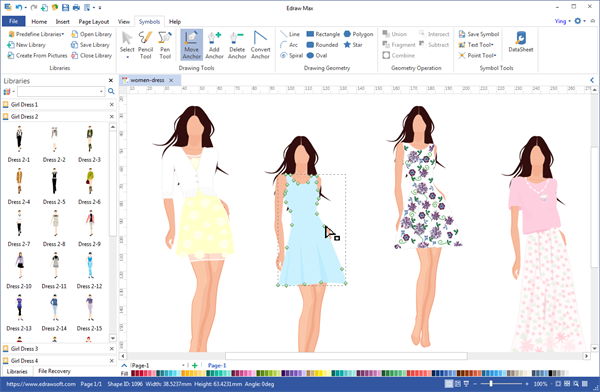Image resolution: width=600 pixels, height=392 pixels.
Task: Toggle the Move Anchor tool
Action: [191, 45]
